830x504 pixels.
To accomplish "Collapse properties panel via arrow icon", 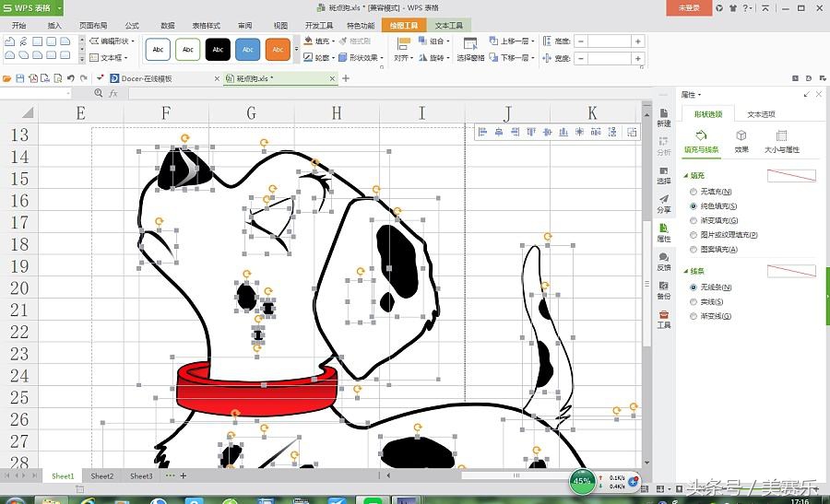I will click(x=806, y=94).
